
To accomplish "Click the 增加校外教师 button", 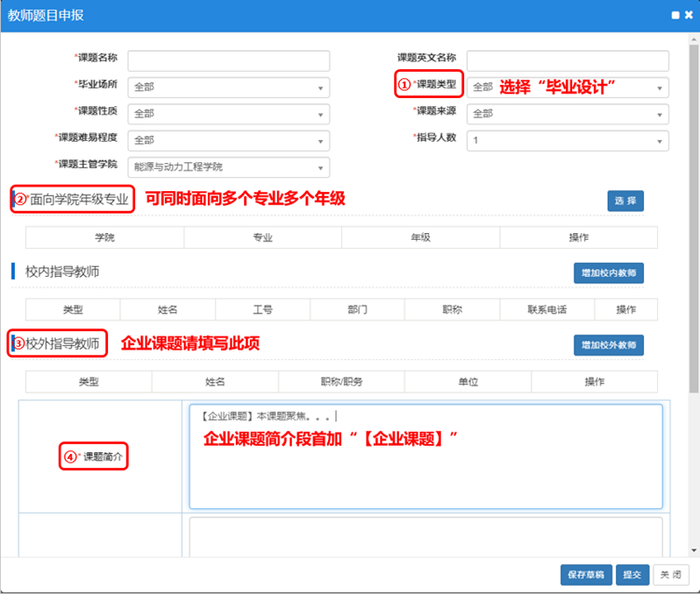I will tap(608, 345).
